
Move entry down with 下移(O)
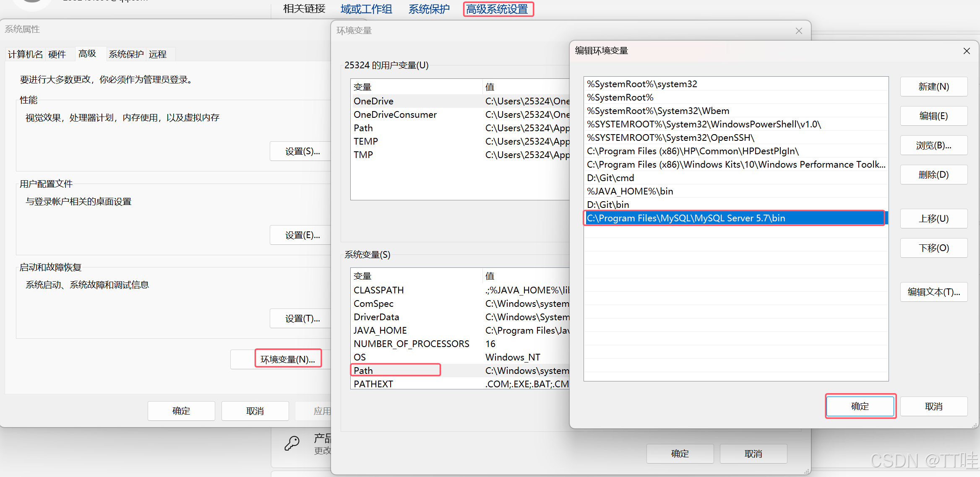click(x=933, y=248)
